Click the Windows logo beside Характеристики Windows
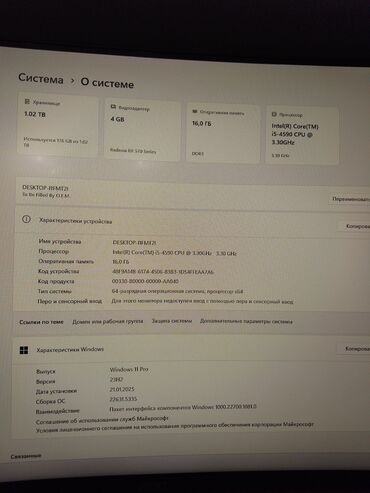Screen dimensions: 370x493 tap(24, 350)
